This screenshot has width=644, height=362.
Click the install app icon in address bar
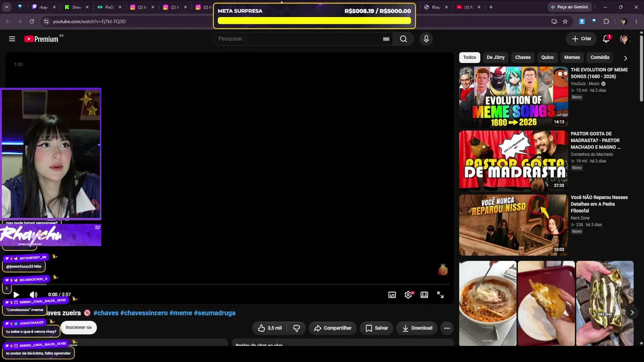(x=554, y=22)
